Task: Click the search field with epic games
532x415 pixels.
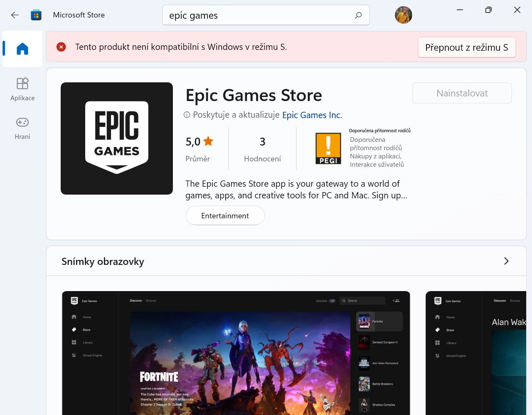Action: click(x=266, y=15)
